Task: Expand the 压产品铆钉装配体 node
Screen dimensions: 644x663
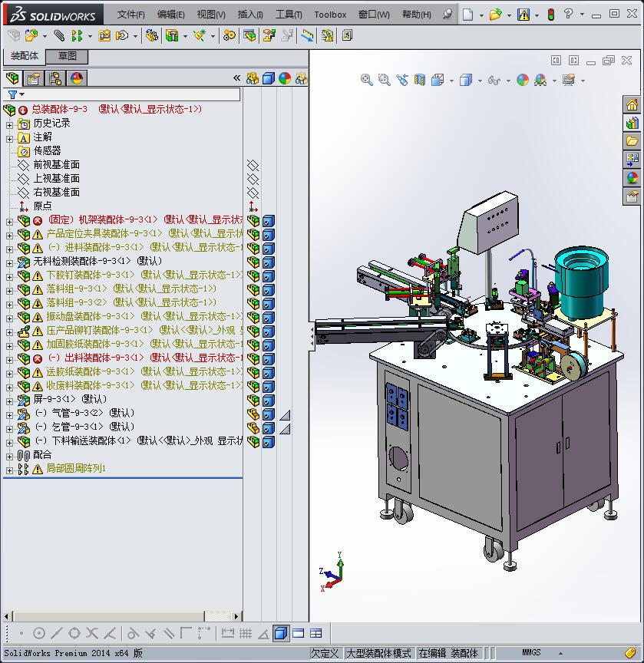Action: click(9, 332)
